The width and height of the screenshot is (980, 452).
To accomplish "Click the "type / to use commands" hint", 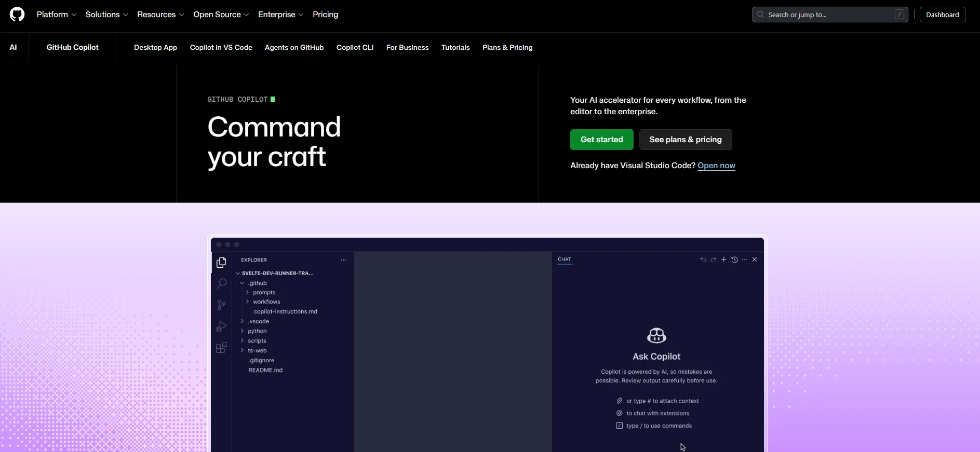I will click(x=659, y=426).
